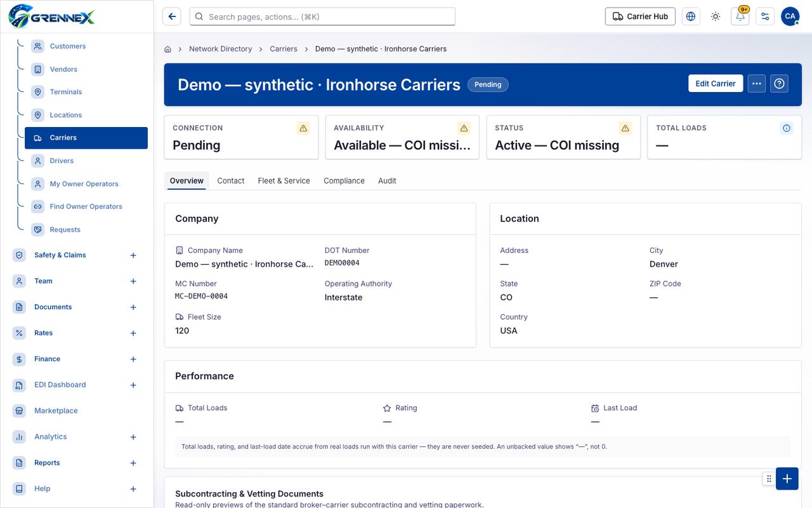Image resolution: width=812 pixels, height=508 pixels.
Task: Focus the search pages input field
Action: click(322, 17)
